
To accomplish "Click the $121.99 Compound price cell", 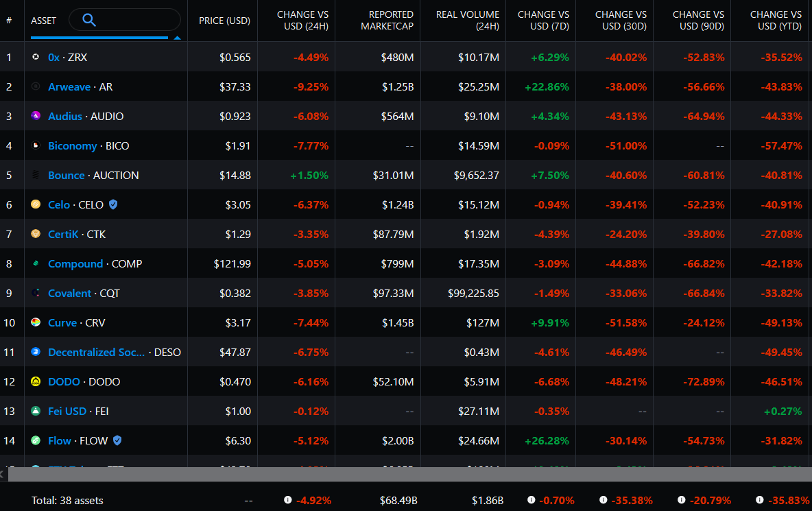I will tap(232, 263).
